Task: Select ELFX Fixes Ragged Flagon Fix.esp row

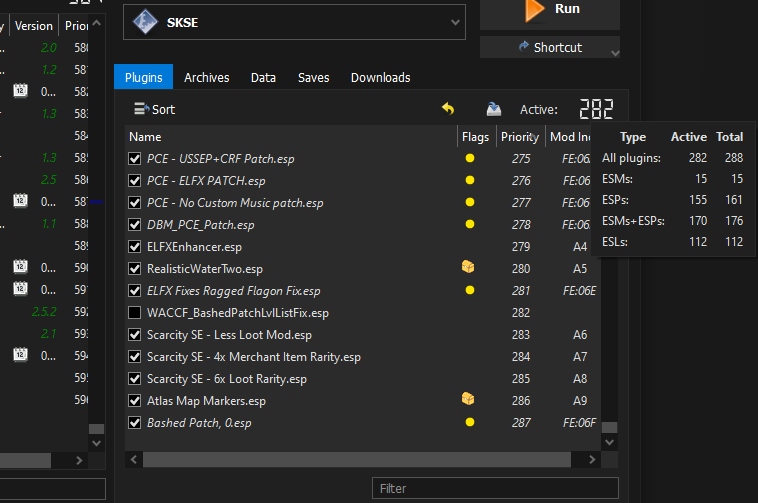Action: 363,291
